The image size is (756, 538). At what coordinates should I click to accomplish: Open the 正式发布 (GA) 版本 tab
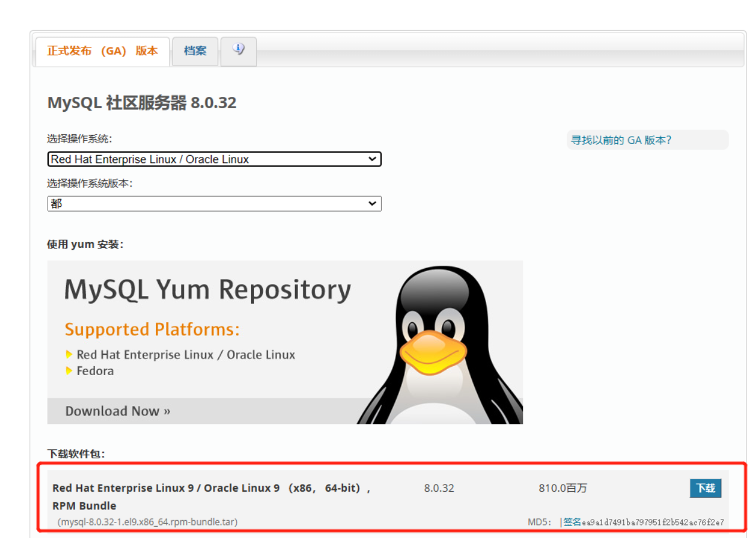point(102,51)
